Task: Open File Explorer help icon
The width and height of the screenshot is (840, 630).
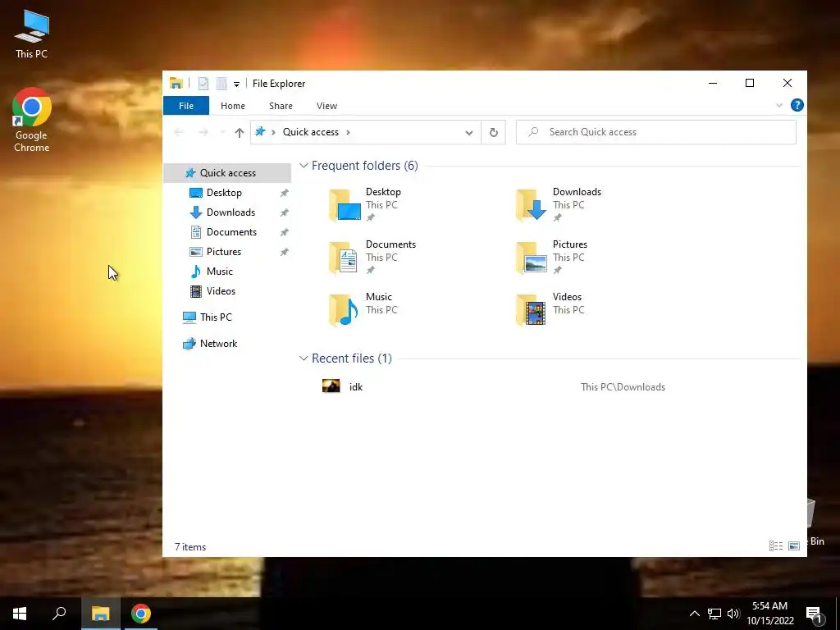Action: [x=797, y=105]
